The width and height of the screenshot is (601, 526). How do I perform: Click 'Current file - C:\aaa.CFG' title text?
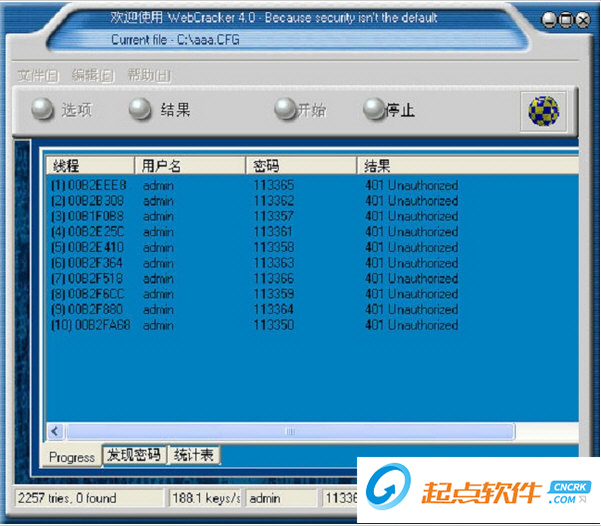pyautogui.click(x=175, y=40)
